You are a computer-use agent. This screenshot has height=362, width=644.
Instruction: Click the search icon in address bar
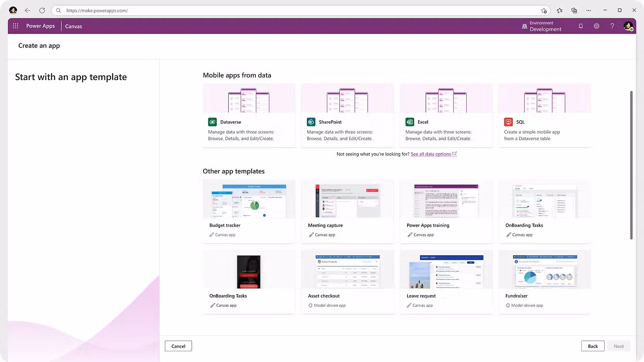58,10
